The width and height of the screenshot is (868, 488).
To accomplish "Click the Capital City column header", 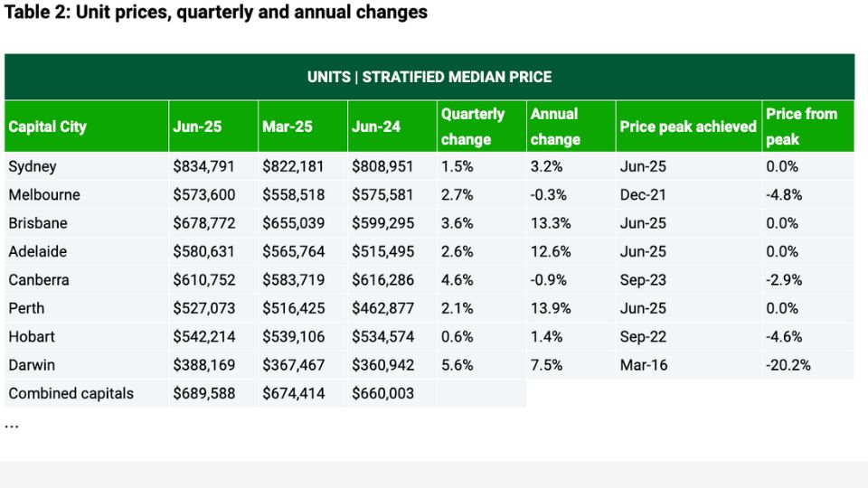I will pos(48,127).
